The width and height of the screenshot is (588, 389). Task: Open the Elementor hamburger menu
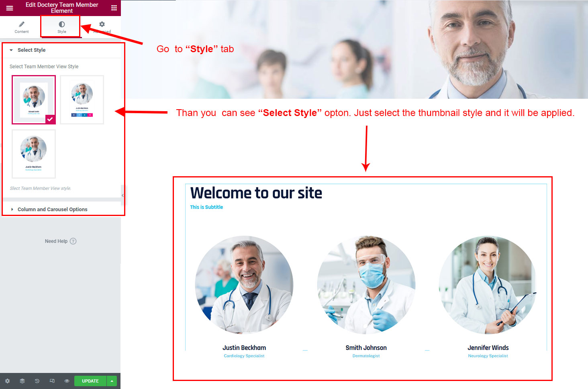10,8
